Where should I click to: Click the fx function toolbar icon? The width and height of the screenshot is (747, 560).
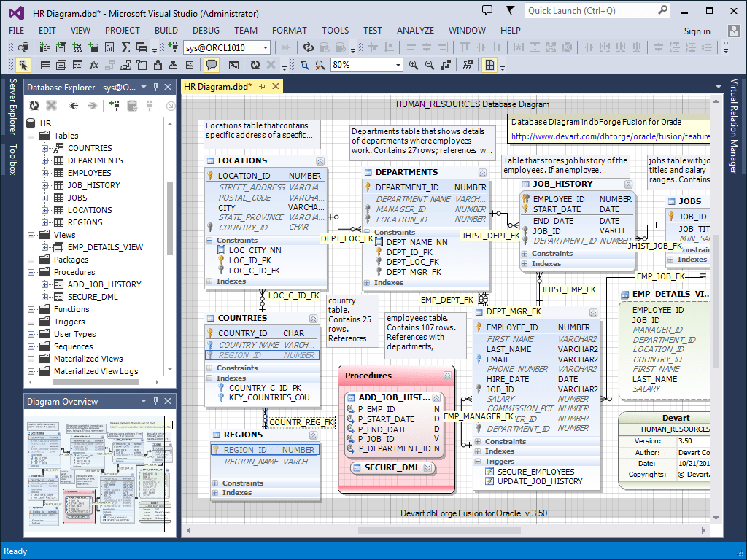pyautogui.click(x=93, y=64)
